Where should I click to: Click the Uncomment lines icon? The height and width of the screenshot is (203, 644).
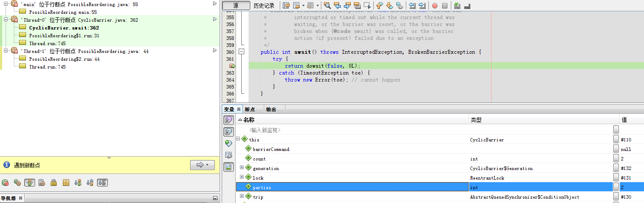click(x=467, y=6)
